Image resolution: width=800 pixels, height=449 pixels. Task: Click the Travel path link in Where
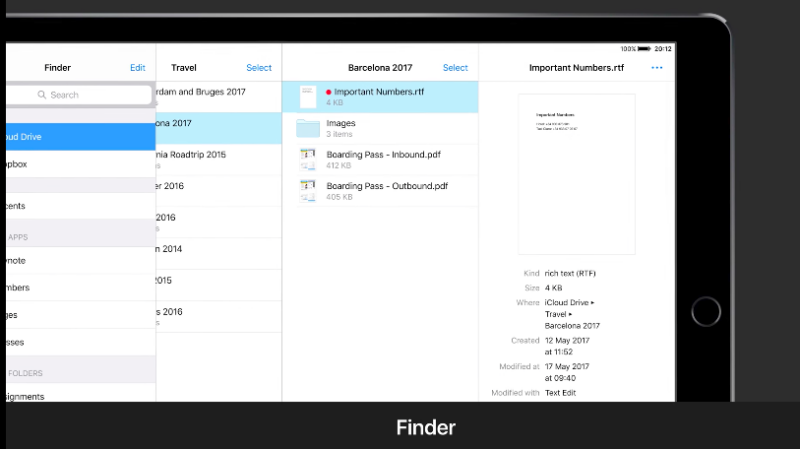click(558, 314)
